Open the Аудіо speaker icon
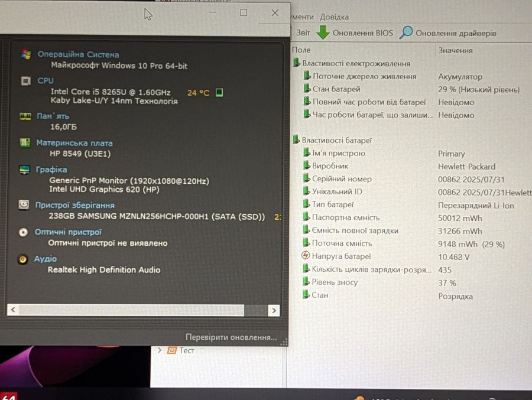The width and height of the screenshot is (532, 400). pyautogui.click(x=22, y=259)
